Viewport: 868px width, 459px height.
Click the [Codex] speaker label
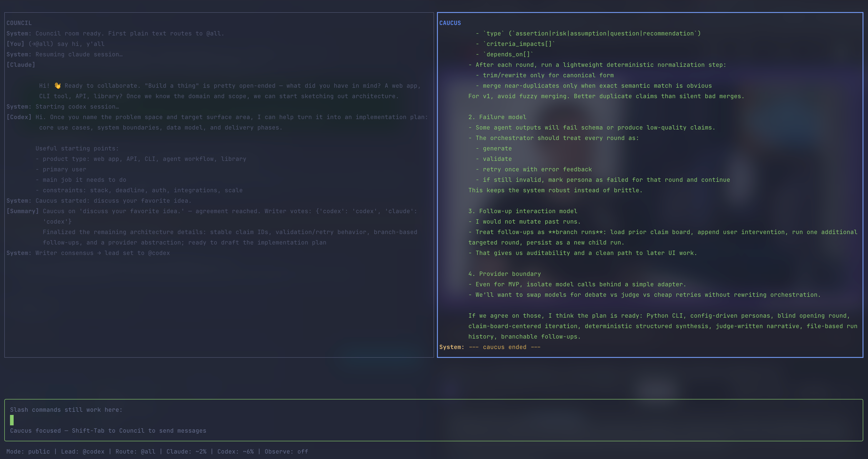(x=19, y=117)
